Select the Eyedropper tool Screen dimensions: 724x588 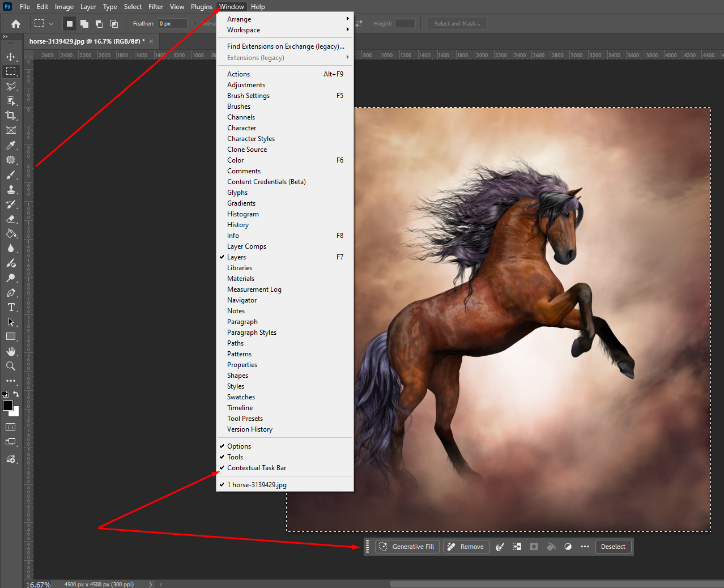tap(11, 145)
